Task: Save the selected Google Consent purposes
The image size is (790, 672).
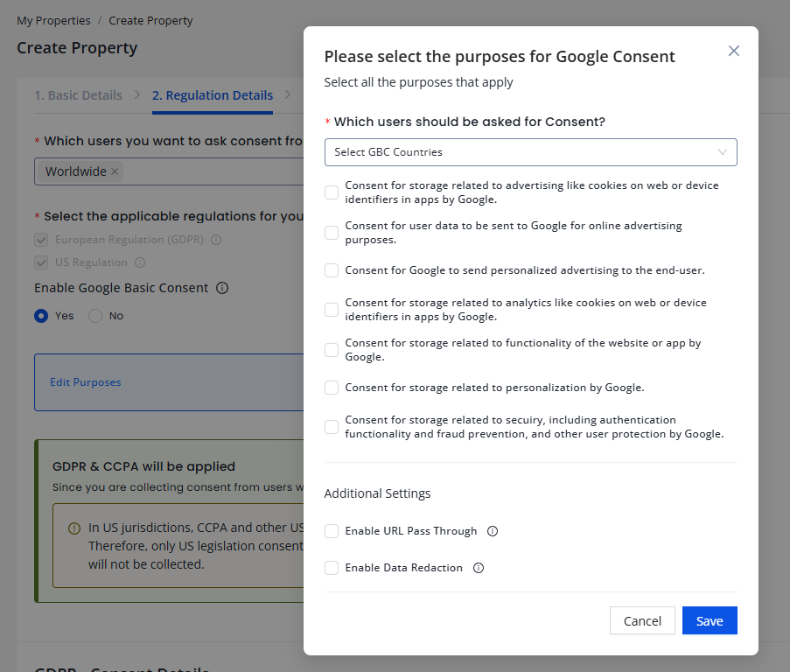Action: (x=709, y=619)
